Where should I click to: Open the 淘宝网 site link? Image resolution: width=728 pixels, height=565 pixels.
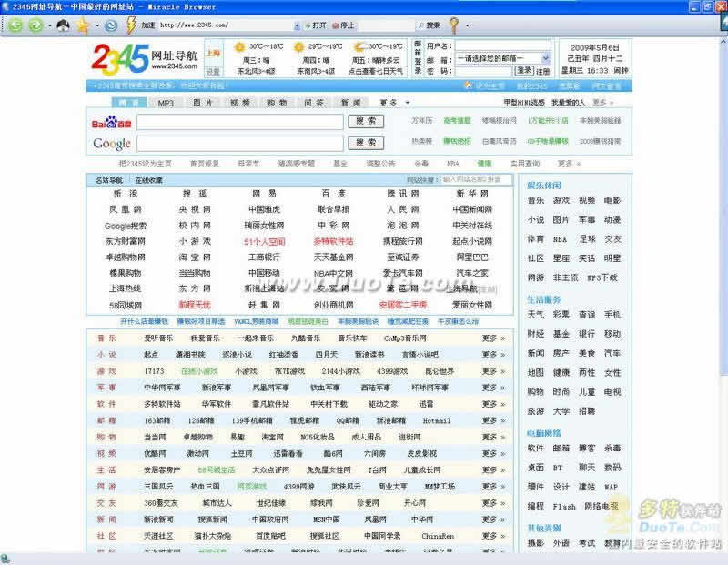[x=195, y=257]
